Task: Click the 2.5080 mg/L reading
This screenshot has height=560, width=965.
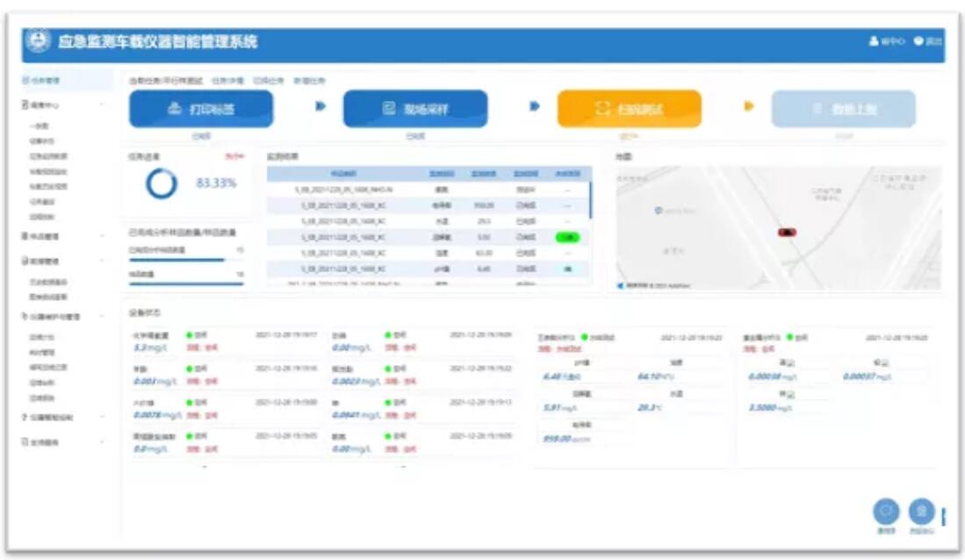Action: [770, 407]
